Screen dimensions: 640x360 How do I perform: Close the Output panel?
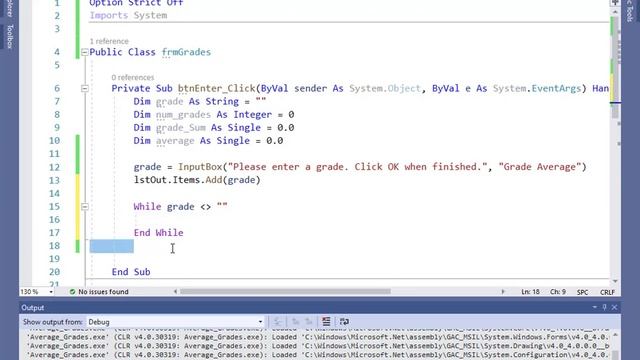[x=614, y=307]
